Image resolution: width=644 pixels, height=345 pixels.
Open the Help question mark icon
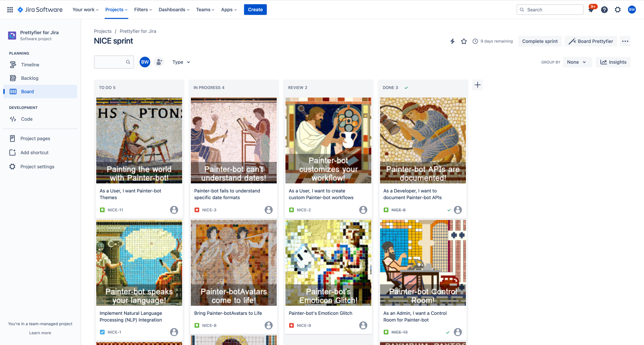(x=604, y=10)
